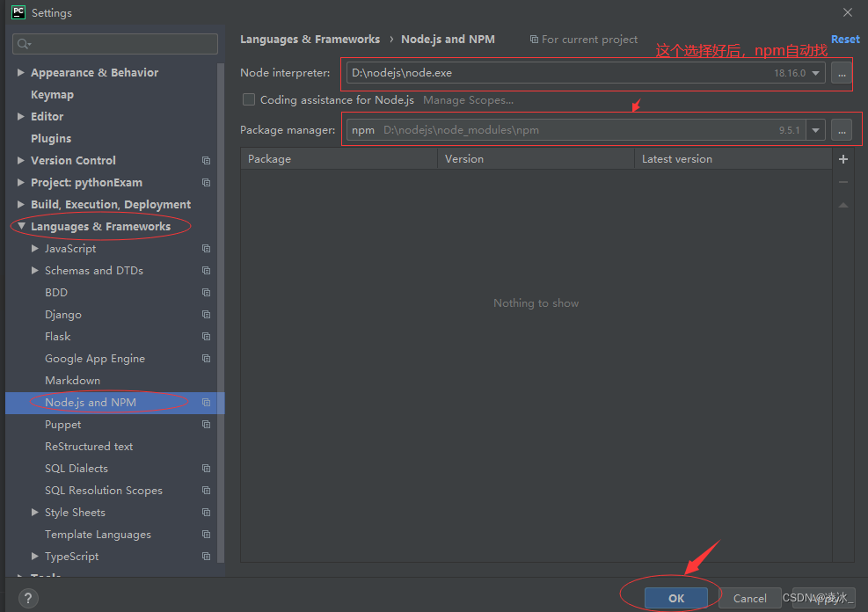Confirm settings with the OK button

click(x=676, y=598)
